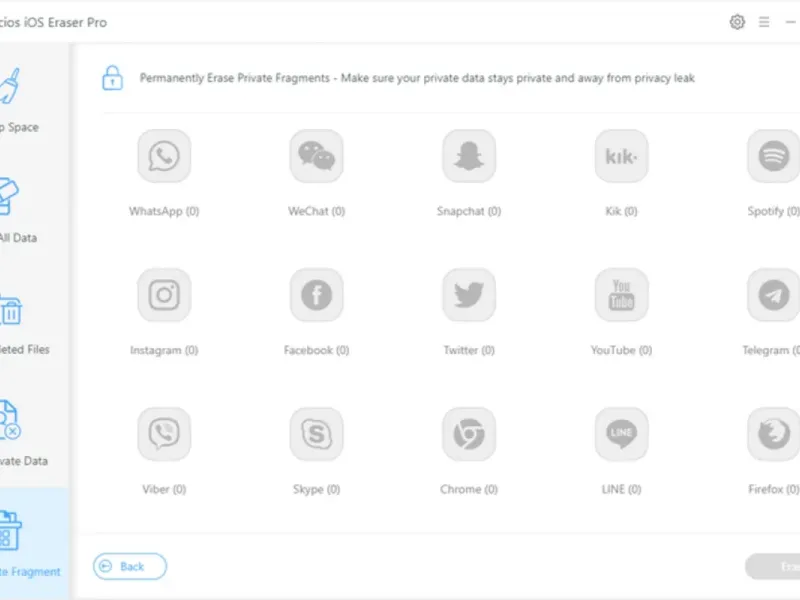Click the "YouTube (0)" label
800x600 pixels.
click(x=621, y=350)
